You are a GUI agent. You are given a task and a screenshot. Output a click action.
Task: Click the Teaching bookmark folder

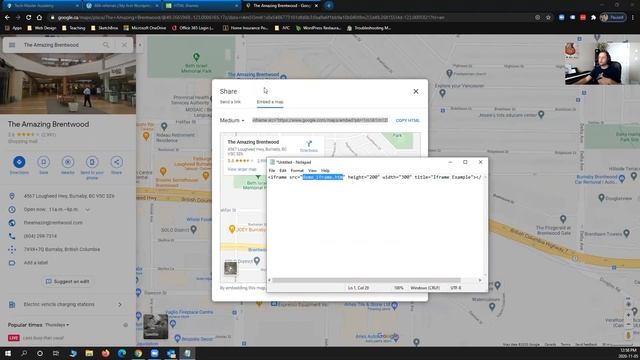coord(73,28)
